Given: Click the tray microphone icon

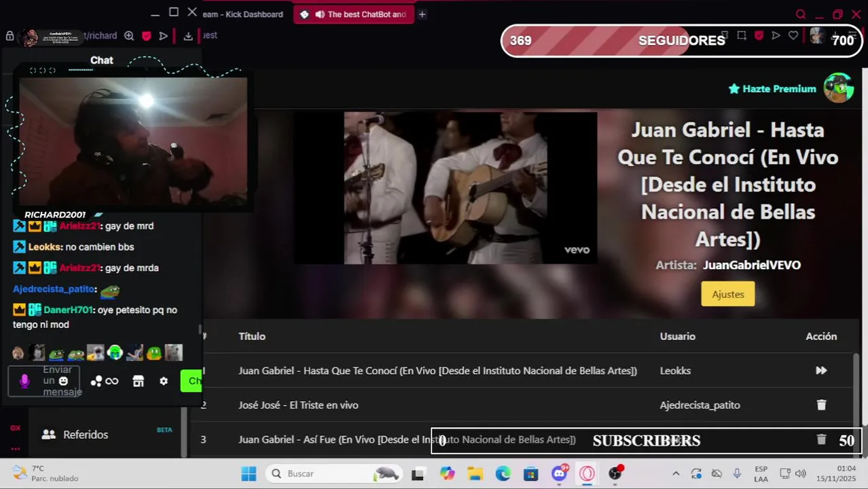Looking at the screenshot, I should [737, 473].
